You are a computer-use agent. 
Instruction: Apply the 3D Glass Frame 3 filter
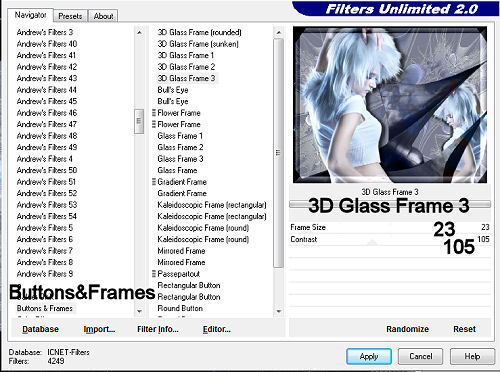coord(369,357)
